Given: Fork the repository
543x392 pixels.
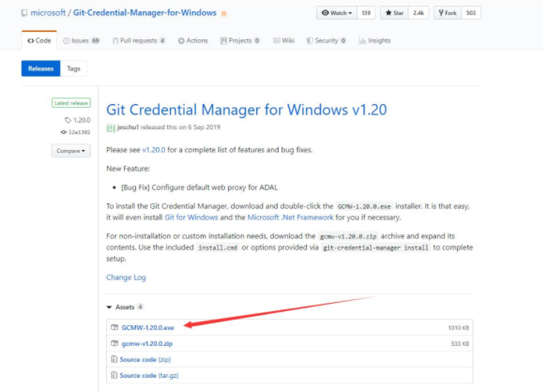Looking at the screenshot, I should point(447,13).
